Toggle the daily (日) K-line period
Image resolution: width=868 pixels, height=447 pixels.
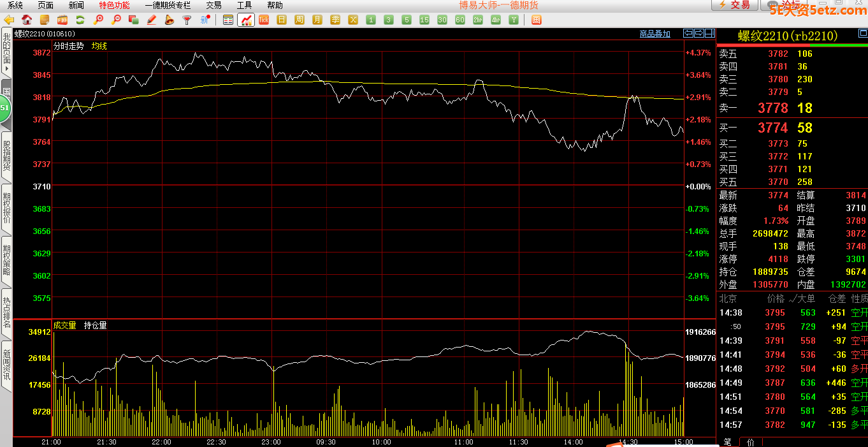pyautogui.click(x=282, y=20)
